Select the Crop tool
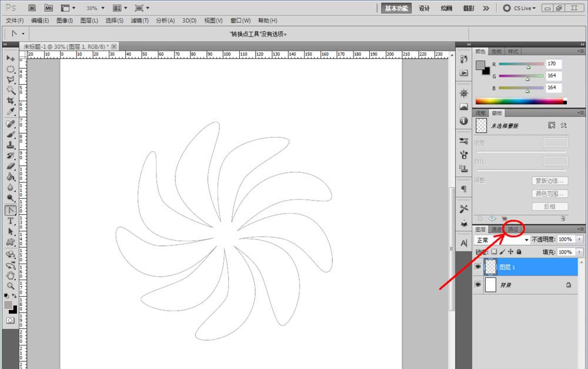This screenshot has width=588, height=369. (x=11, y=101)
